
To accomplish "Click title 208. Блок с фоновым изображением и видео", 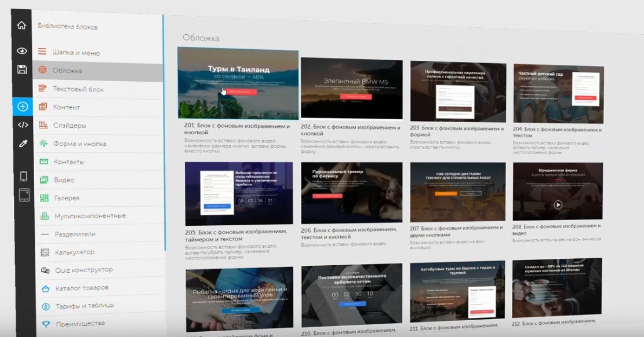I will (x=556, y=229).
